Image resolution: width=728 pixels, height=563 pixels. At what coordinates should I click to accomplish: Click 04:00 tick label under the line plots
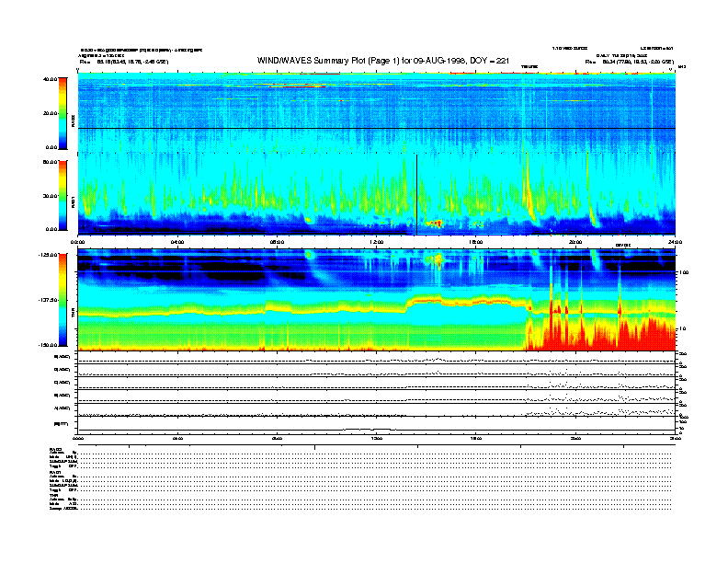point(177,438)
